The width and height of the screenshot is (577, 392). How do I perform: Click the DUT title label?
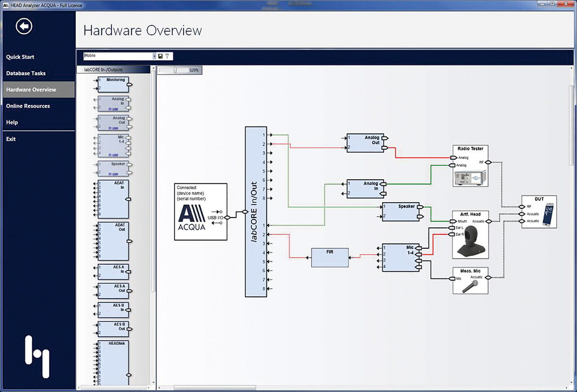[x=539, y=199]
